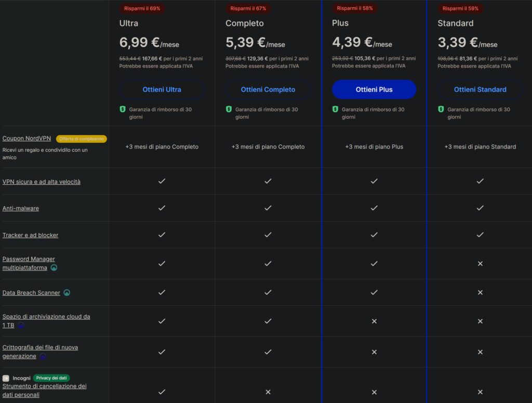Image resolution: width=532 pixels, height=403 pixels.
Task: Click the Standard check mark for VPN sicura
Action: pos(480,181)
